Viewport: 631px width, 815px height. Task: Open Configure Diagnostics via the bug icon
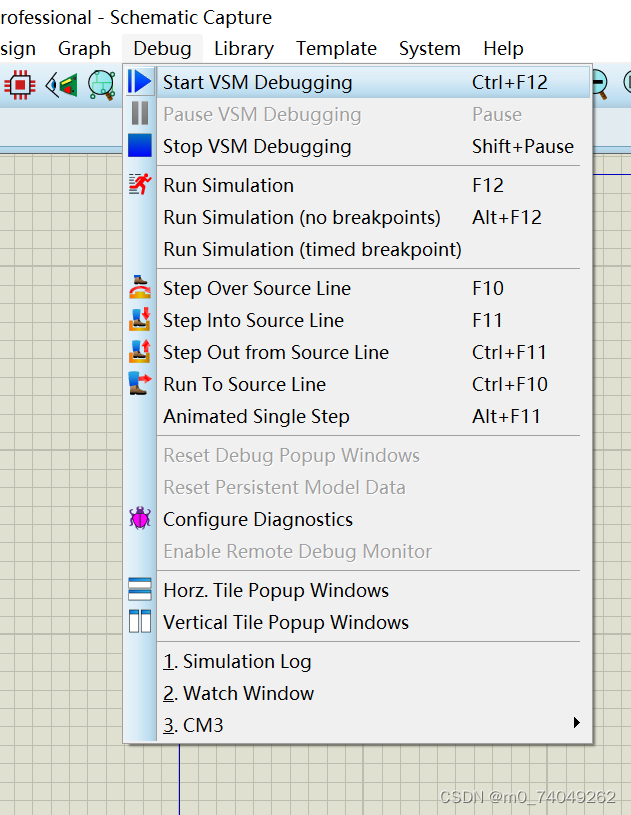[139, 519]
